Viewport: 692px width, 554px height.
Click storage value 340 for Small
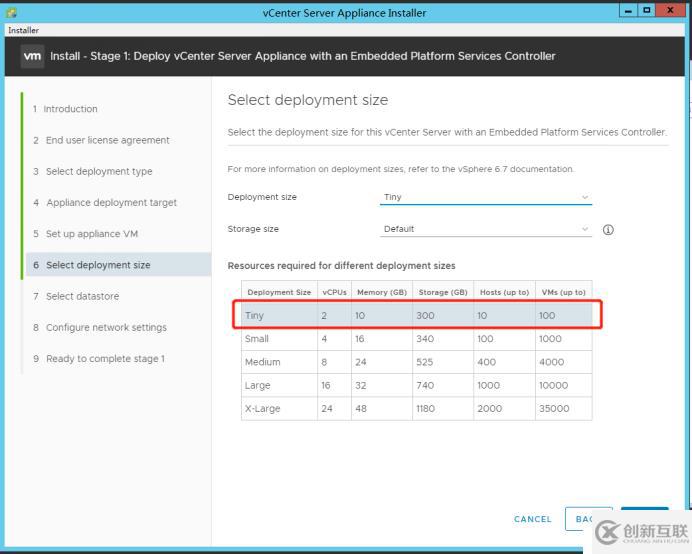[x=425, y=339]
